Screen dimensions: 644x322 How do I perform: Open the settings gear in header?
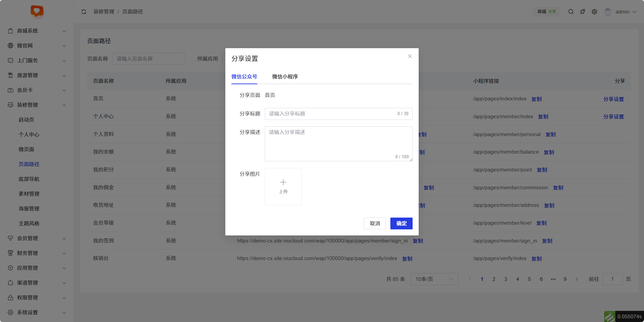(594, 12)
